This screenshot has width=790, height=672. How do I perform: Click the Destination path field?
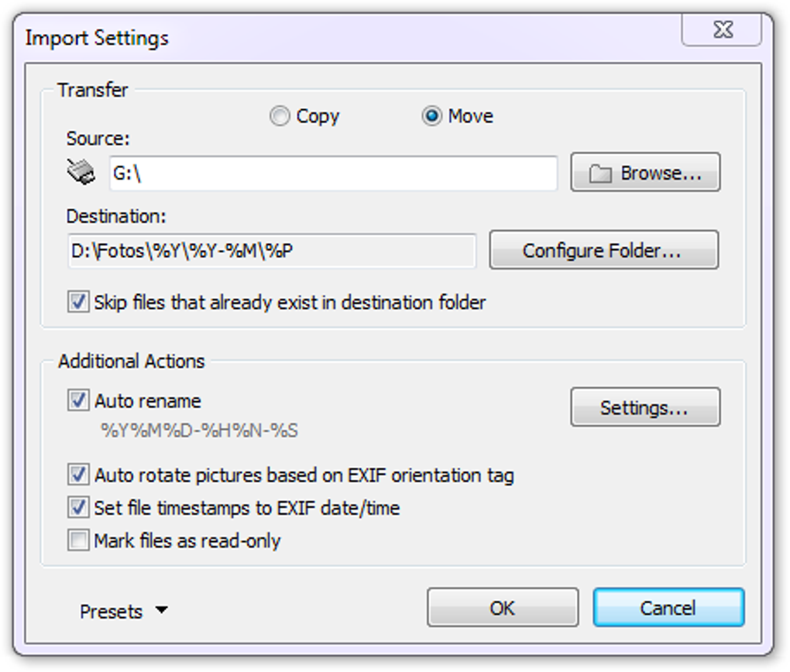coord(272,250)
